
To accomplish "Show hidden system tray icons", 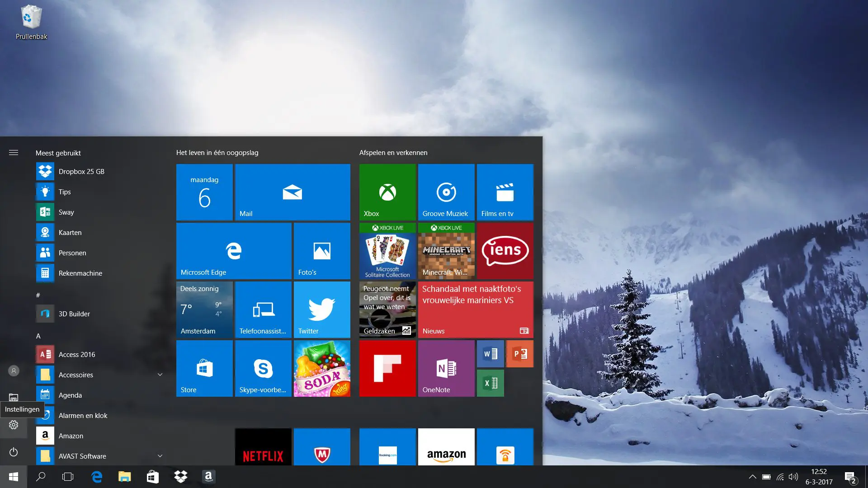I will click(752, 477).
